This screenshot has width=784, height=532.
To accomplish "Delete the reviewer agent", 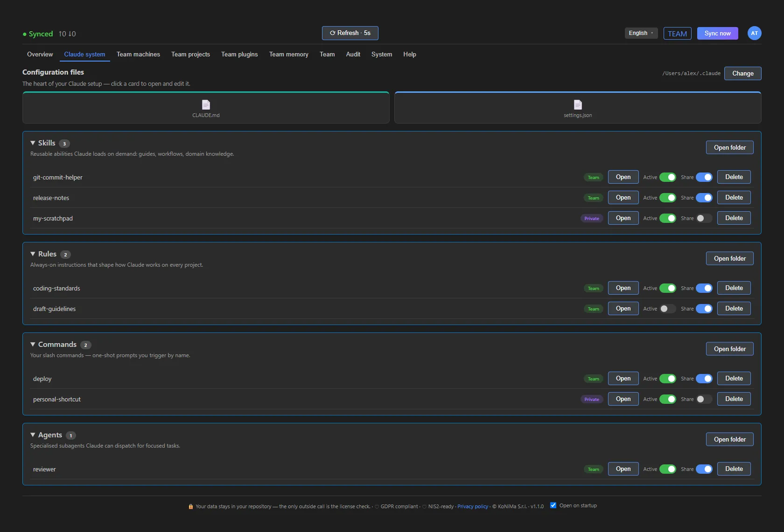I will pyautogui.click(x=734, y=469).
